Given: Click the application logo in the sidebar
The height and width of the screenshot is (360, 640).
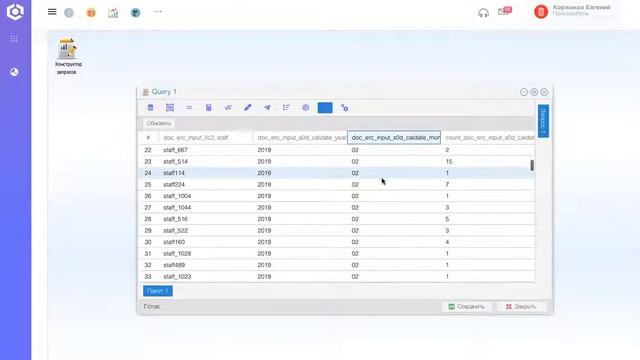Looking at the screenshot, I should 15,12.
